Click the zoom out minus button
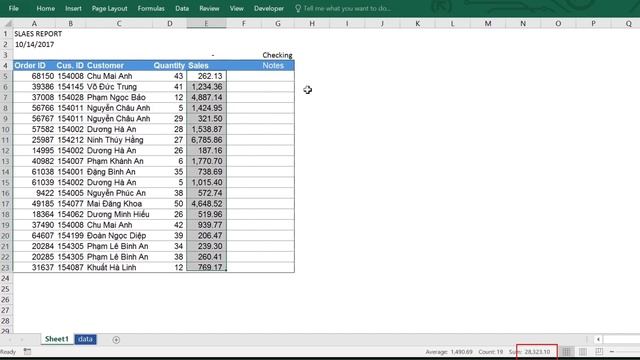640x360 pixels. (x=612, y=351)
